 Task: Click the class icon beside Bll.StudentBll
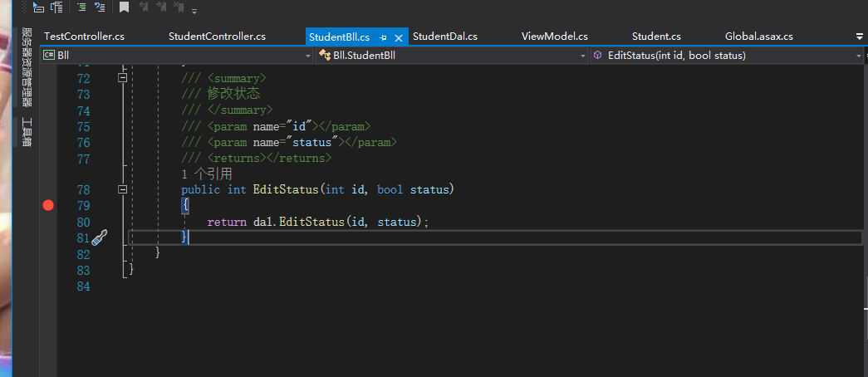pyautogui.click(x=325, y=56)
